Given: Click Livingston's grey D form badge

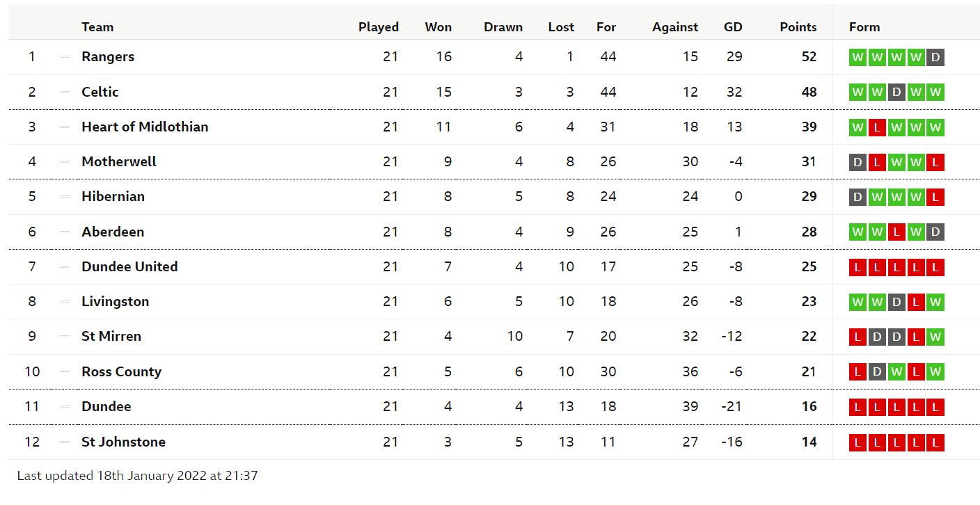Looking at the screenshot, I should tap(896, 302).
